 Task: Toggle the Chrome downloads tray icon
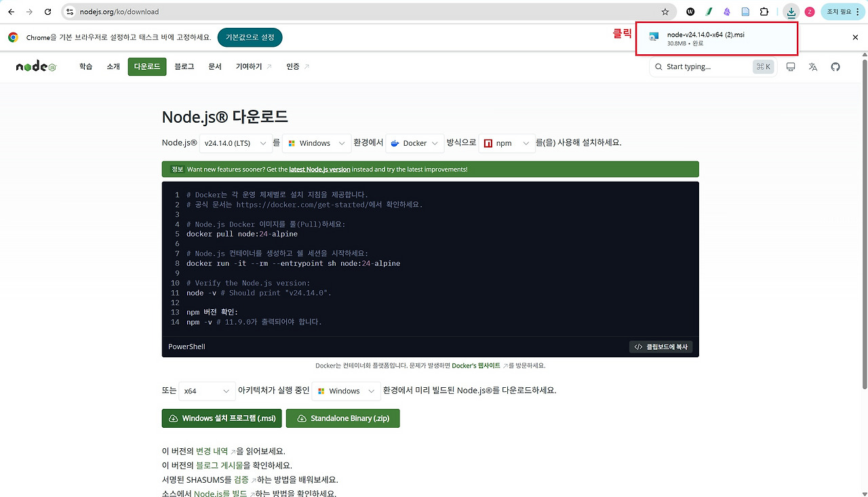point(791,12)
